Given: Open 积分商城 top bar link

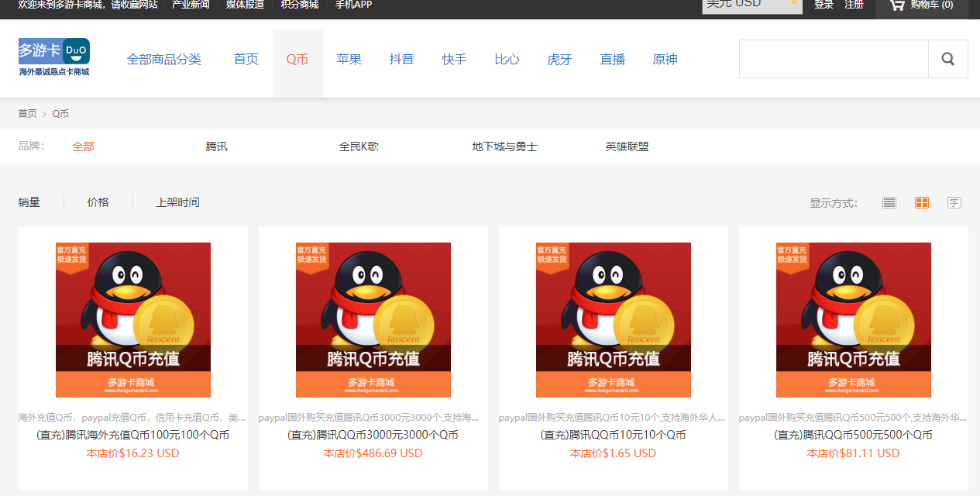Looking at the screenshot, I should tap(300, 5).
